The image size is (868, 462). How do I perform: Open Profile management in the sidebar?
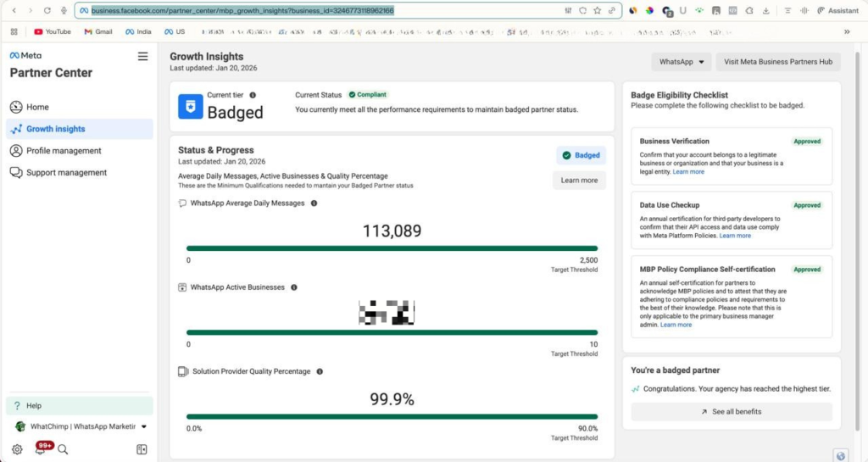click(64, 151)
